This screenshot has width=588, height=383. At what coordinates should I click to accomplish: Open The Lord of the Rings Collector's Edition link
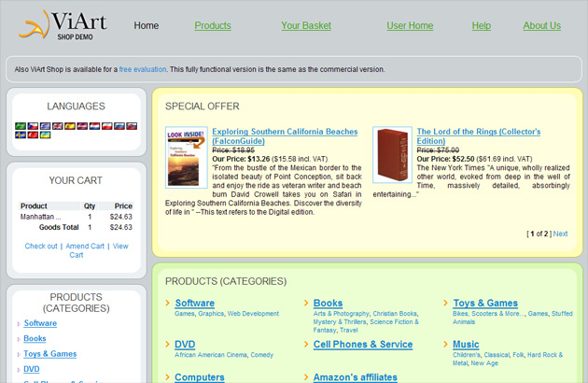479,136
